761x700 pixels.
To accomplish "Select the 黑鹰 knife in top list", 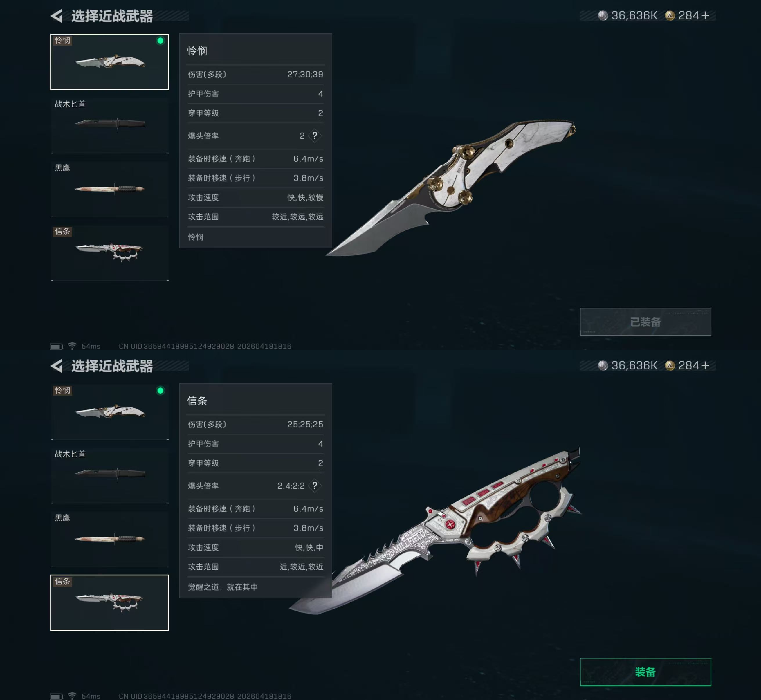I will (110, 189).
